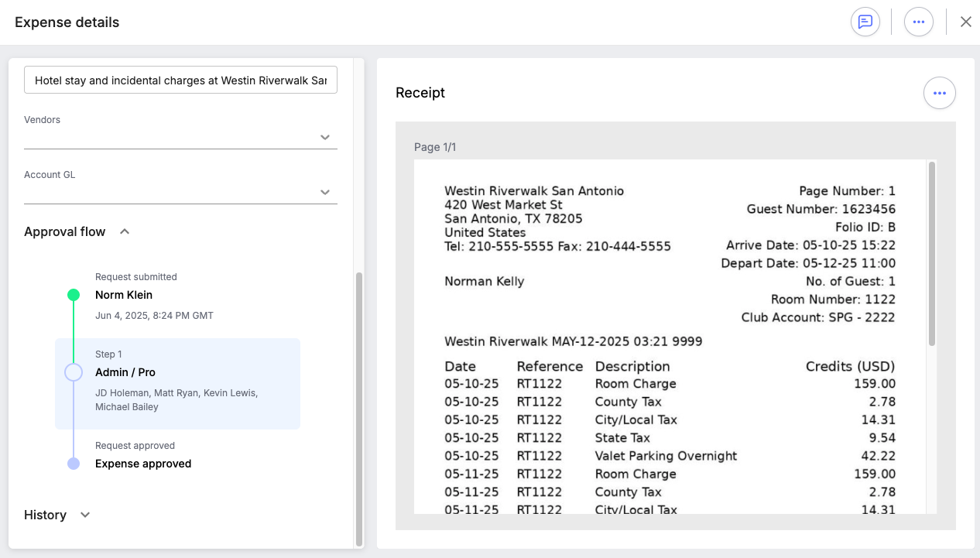Open the Account GL dropdown

pos(180,192)
